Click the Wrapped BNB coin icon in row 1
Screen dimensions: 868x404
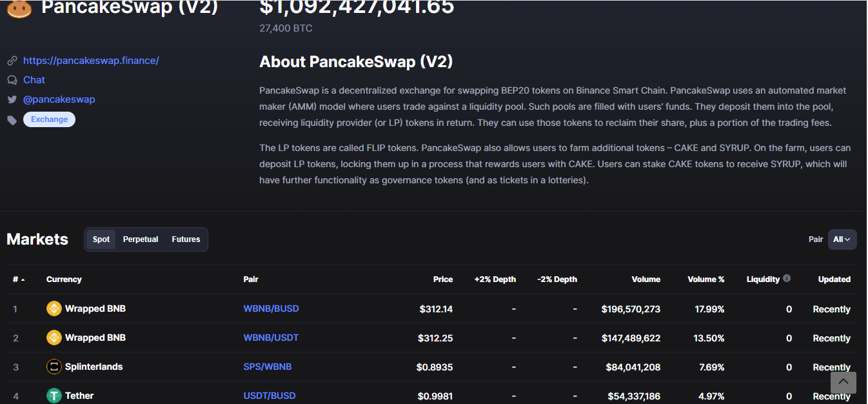54,308
